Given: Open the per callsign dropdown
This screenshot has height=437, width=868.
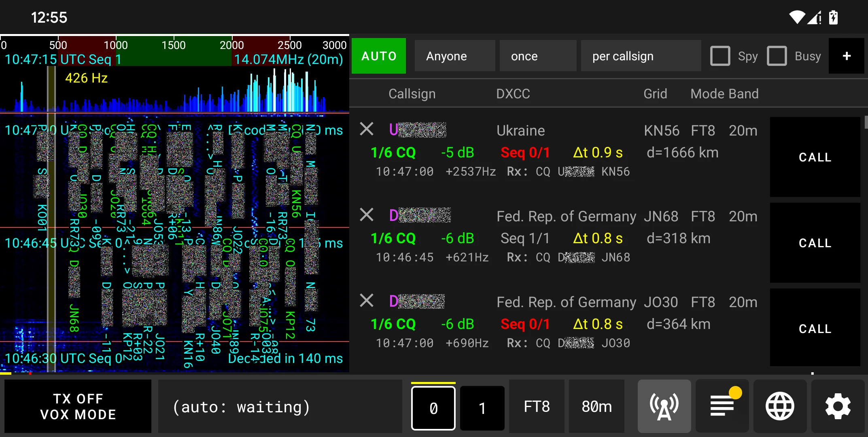Looking at the screenshot, I should coord(641,56).
